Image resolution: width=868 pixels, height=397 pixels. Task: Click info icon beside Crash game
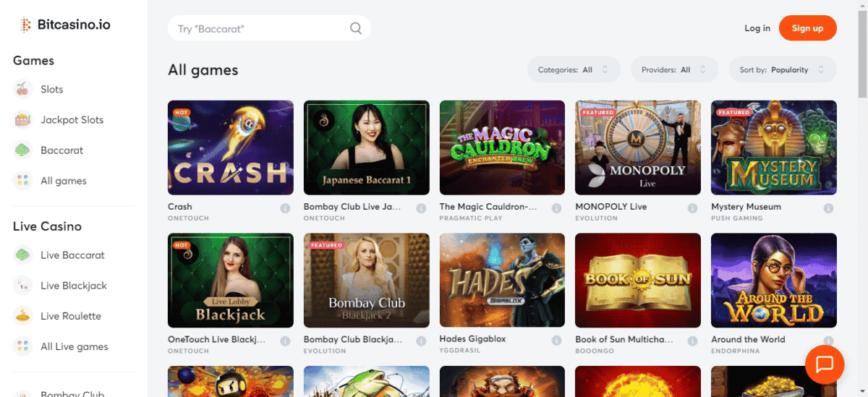click(285, 208)
